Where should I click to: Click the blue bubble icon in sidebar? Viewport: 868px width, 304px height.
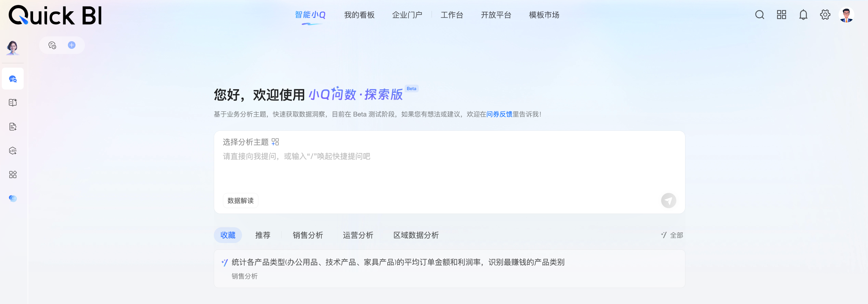[x=13, y=198]
